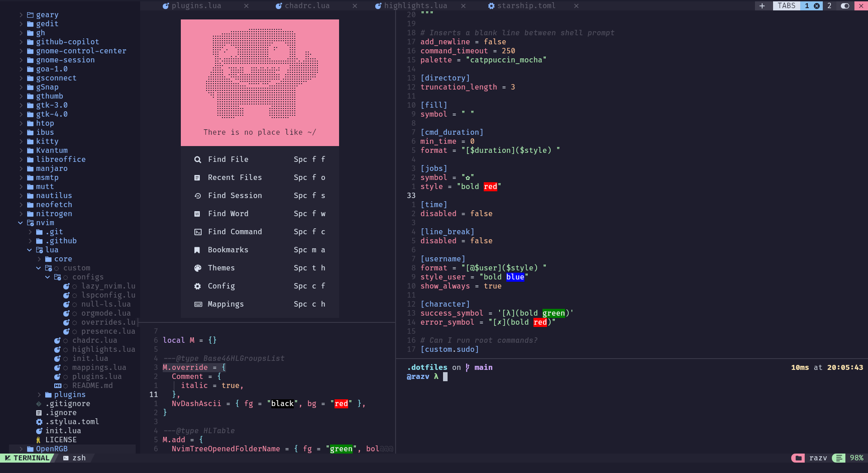
Task: Click the folder icon beside razv in statusline
Action: point(798,458)
